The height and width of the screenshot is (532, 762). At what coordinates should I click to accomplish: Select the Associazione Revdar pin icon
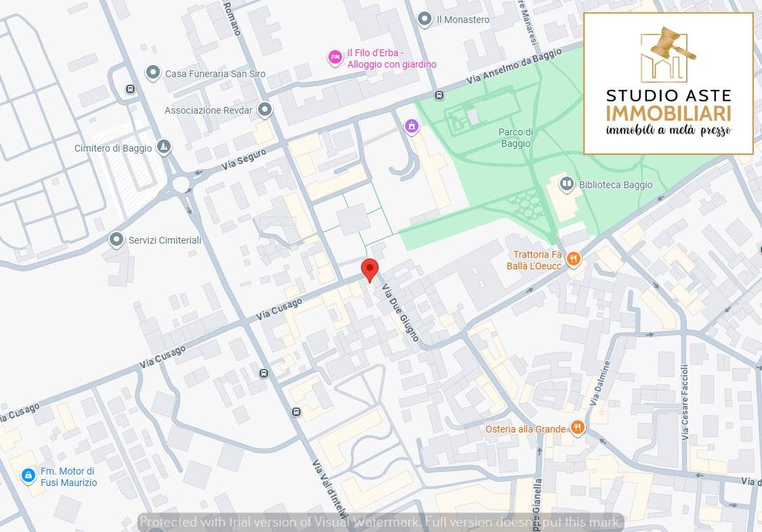point(265,110)
